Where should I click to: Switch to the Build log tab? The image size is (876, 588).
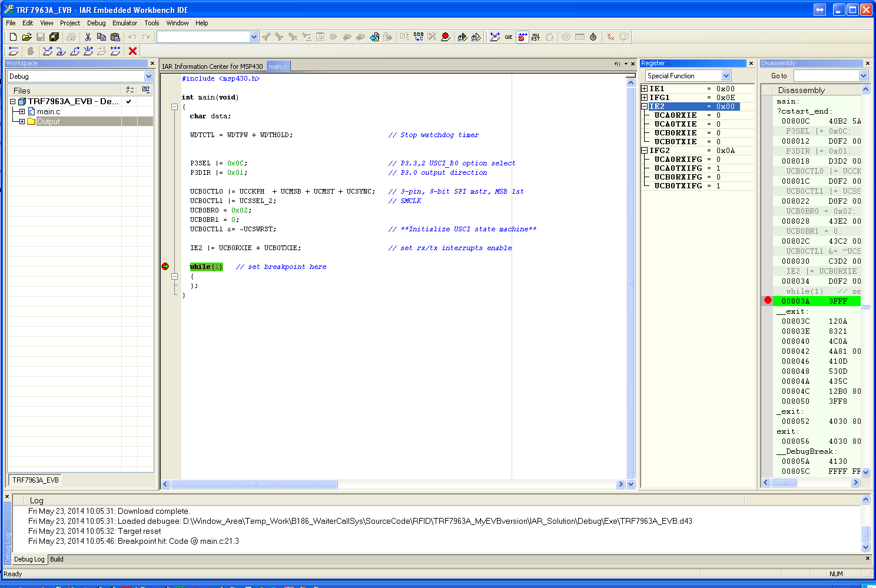(x=57, y=559)
